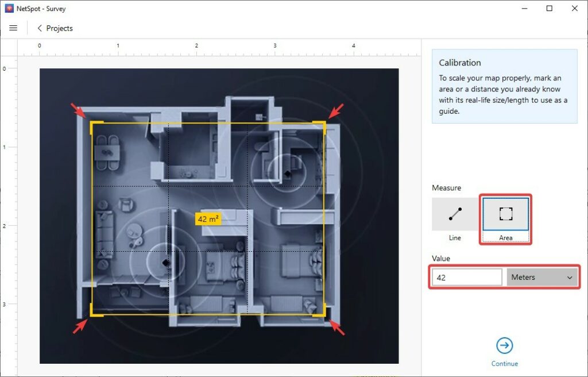Close the NetSpot window

(574, 8)
